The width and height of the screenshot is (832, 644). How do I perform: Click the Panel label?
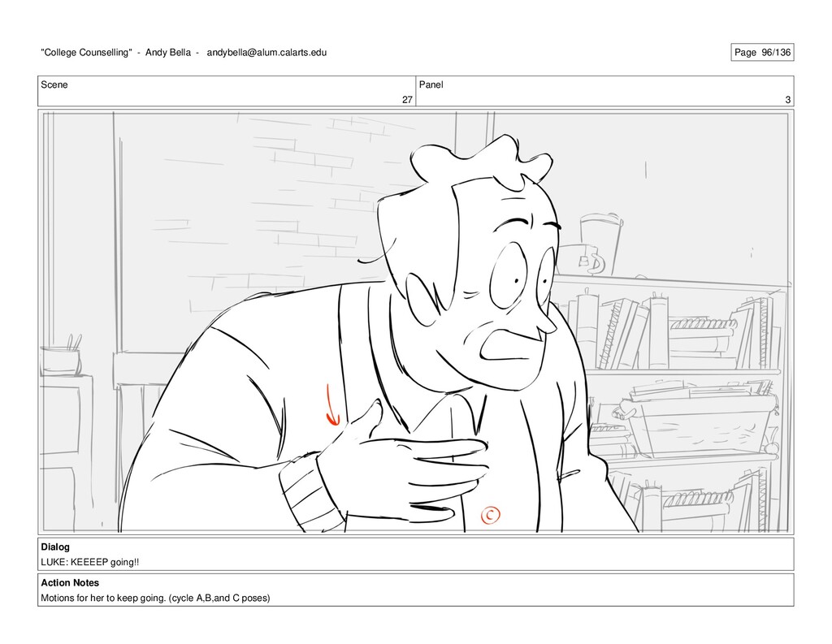tap(431, 85)
